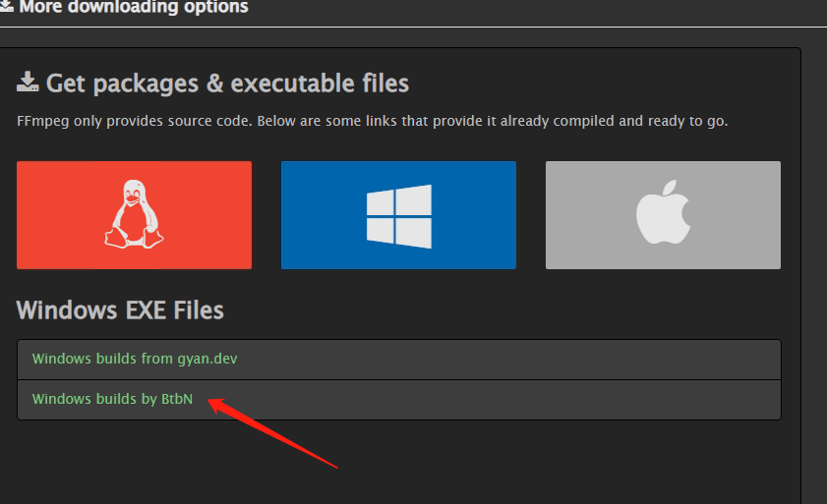This screenshot has width=827, height=504.
Task: Click the Linux penguin icon
Action: coord(134,214)
